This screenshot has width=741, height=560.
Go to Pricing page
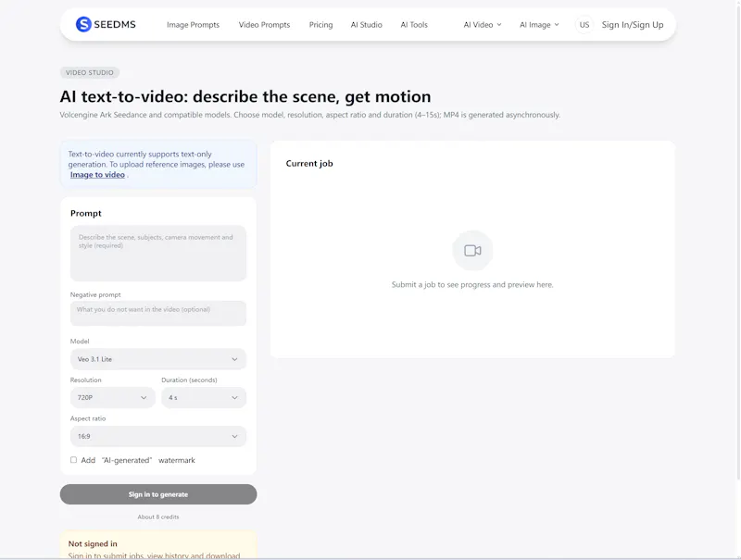click(320, 25)
